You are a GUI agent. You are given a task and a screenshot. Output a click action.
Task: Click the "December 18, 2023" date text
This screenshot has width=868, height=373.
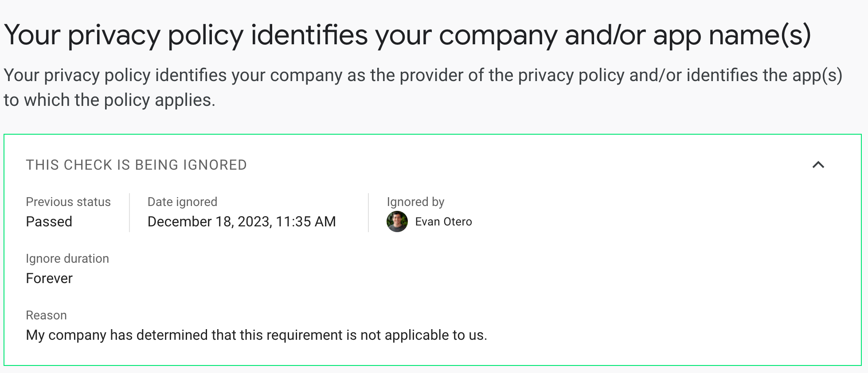click(x=209, y=221)
